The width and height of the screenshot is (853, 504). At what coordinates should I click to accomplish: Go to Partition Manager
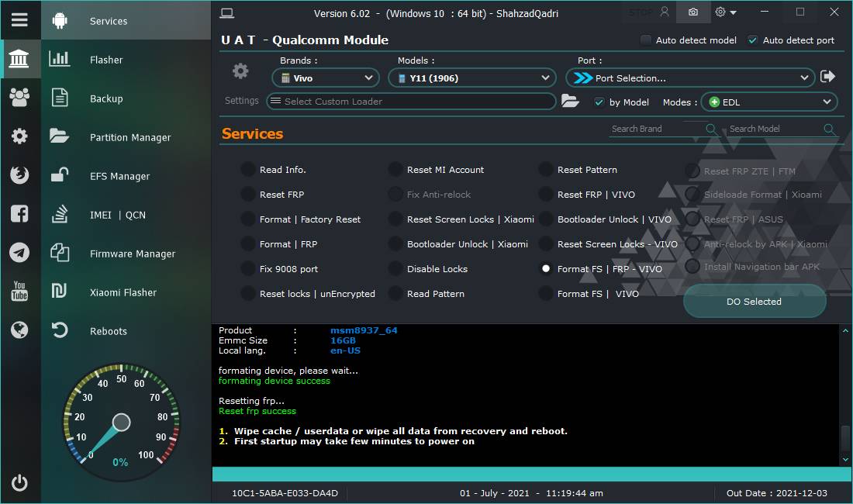pos(126,137)
